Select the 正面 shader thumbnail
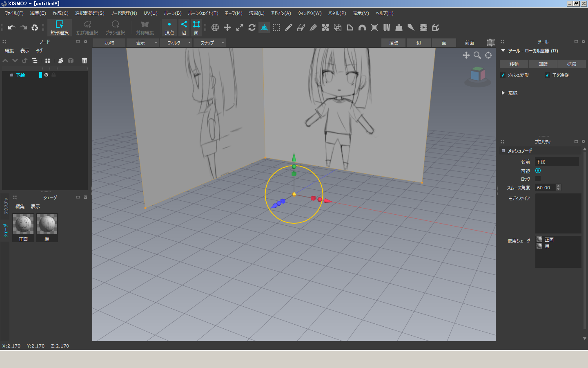This screenshot has width=588, height=368. (23, 228)
